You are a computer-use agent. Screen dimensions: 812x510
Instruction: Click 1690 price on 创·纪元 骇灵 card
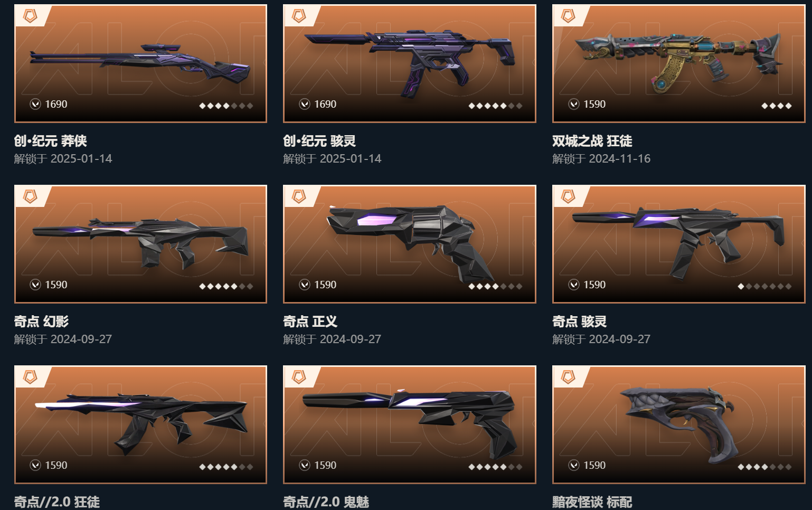[x=325, y=104]
